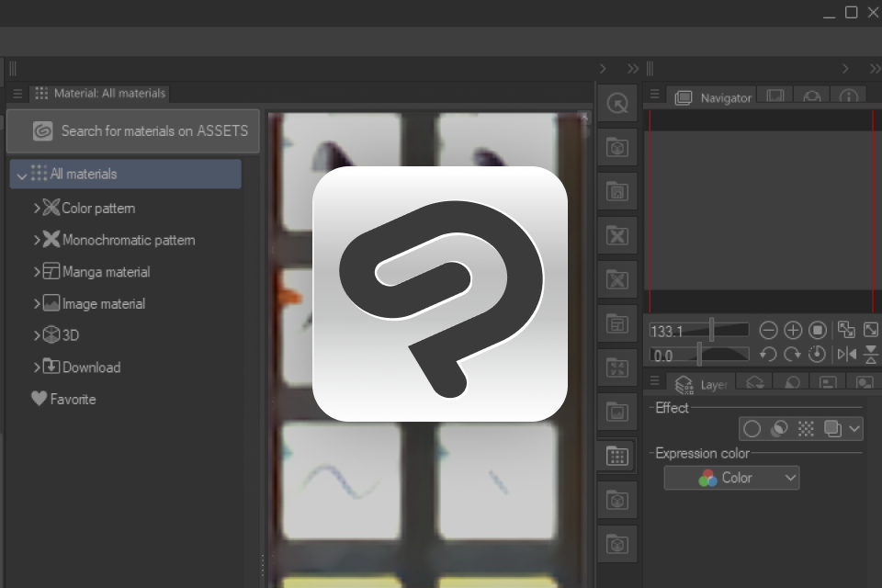The width and height of the screenshot is (882, 588).
Task: Expand the Image material folder
Action: pos(37,304)
